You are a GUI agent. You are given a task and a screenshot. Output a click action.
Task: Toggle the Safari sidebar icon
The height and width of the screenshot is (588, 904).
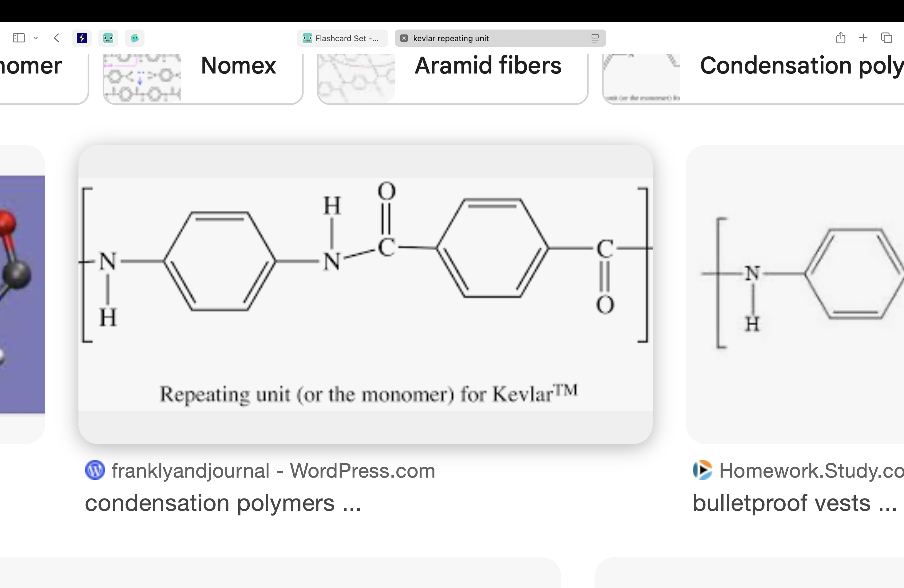[x=19, y=38]
